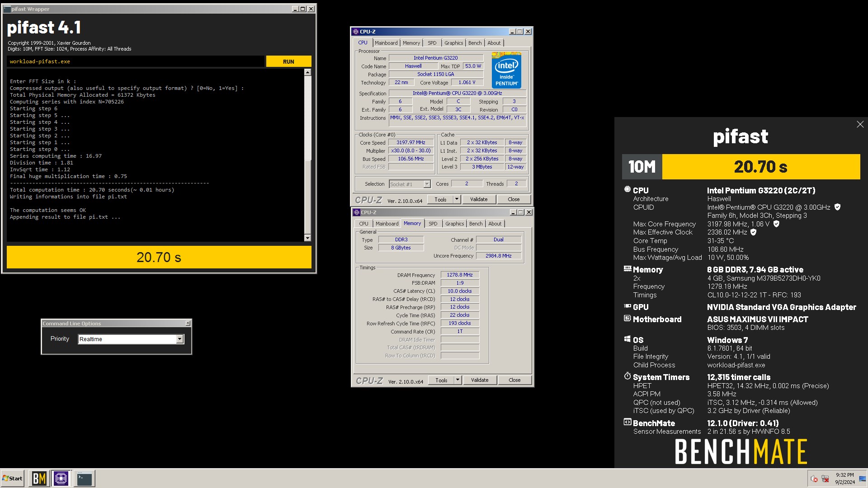Click the clock showing 9:32 PM
The image size is (868, 488).
point(844,475)
